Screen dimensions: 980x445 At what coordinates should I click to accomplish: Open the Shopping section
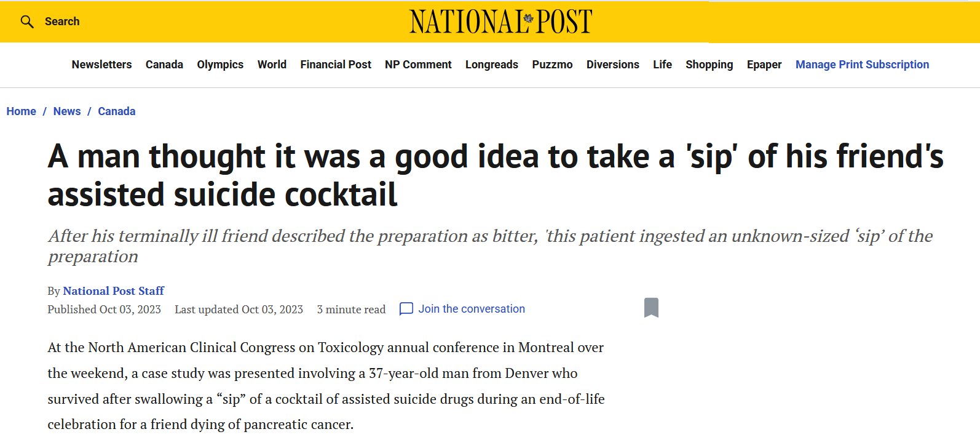(709, 65)
